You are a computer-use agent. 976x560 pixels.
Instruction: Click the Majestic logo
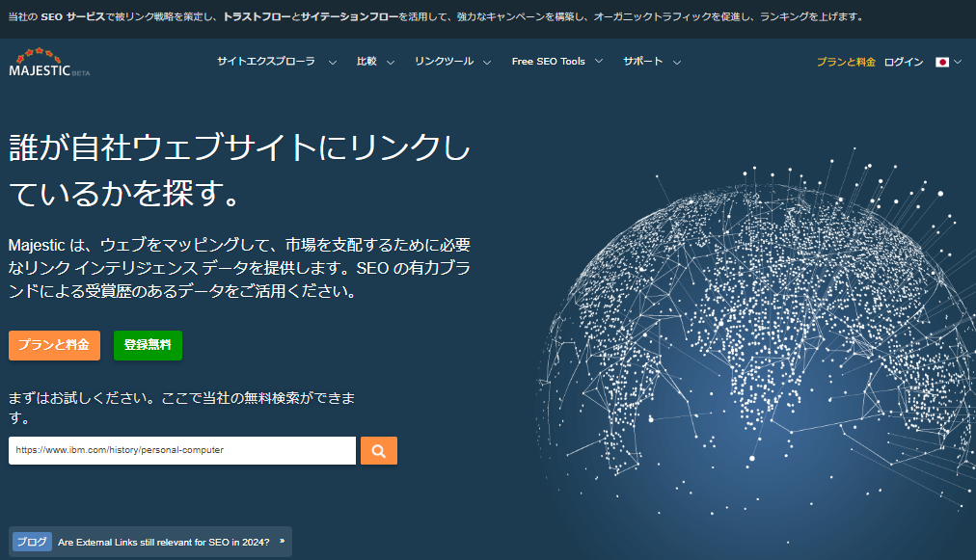[49, 62]
